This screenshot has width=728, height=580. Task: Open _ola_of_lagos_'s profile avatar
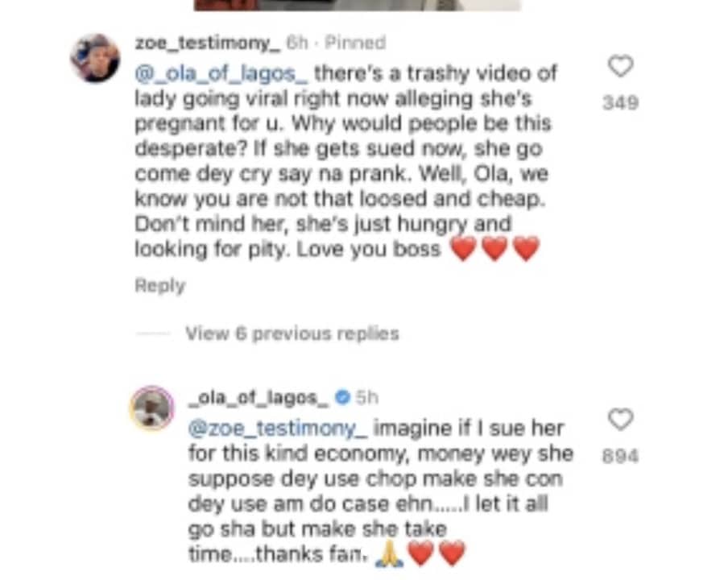(x=152, y=408)
